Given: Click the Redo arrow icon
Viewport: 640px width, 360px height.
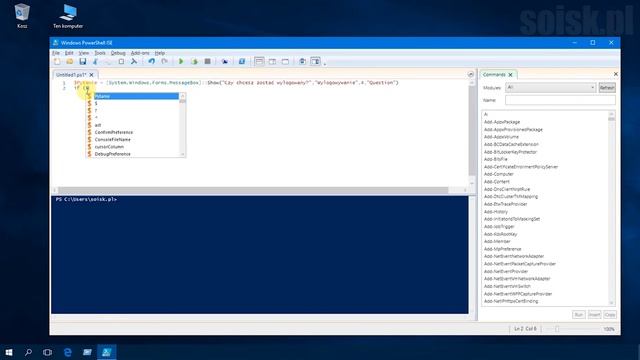Looking at the screenshot, I should (x=164, y=62).
